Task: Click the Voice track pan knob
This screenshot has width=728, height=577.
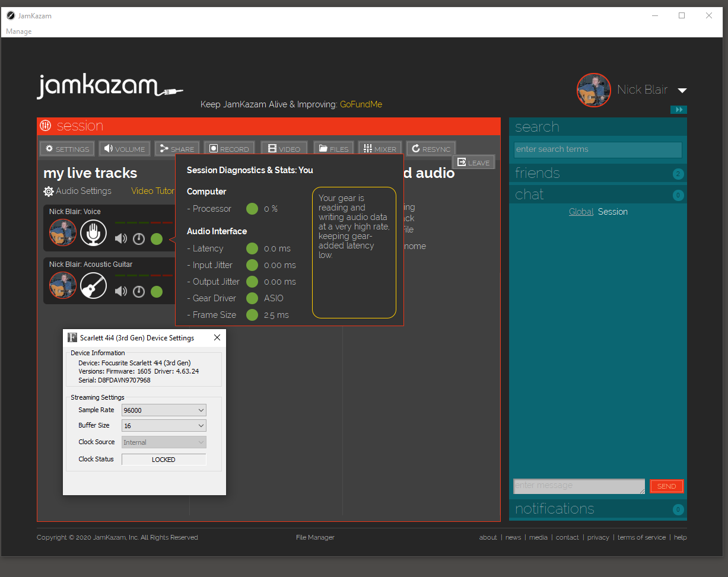Action: [139, 239]
